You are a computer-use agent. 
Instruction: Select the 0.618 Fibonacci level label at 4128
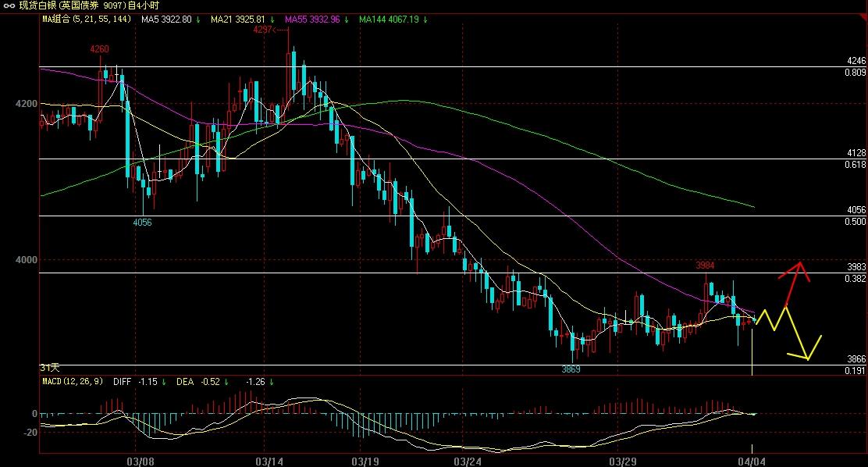tap(855, 165)
